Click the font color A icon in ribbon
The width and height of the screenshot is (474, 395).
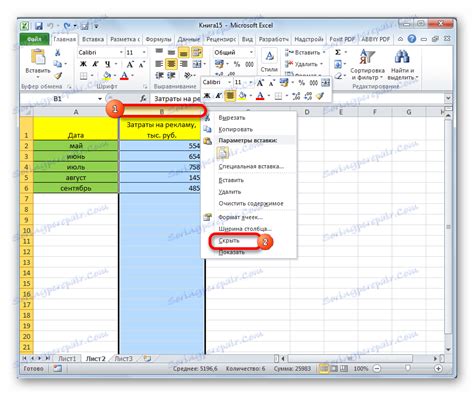[x=124, y=76]
